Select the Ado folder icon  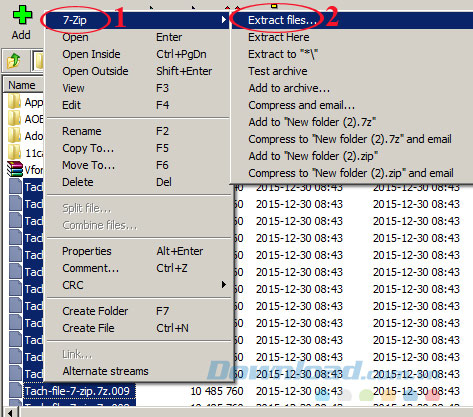14,136
